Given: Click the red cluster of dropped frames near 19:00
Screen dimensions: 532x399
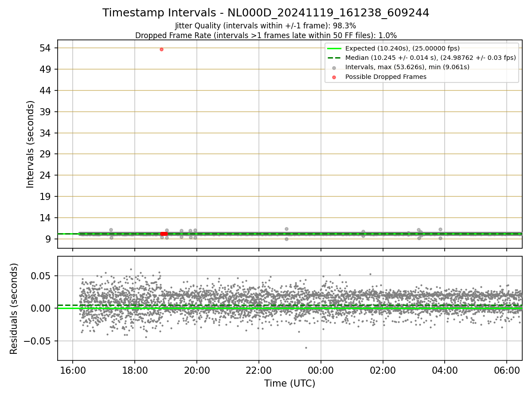Looking at the screenshot, I should pos(164,234).
